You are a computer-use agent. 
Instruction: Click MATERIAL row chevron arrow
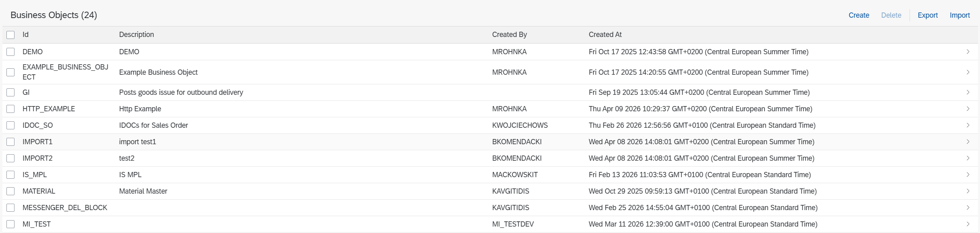click(x=968, y=191)
